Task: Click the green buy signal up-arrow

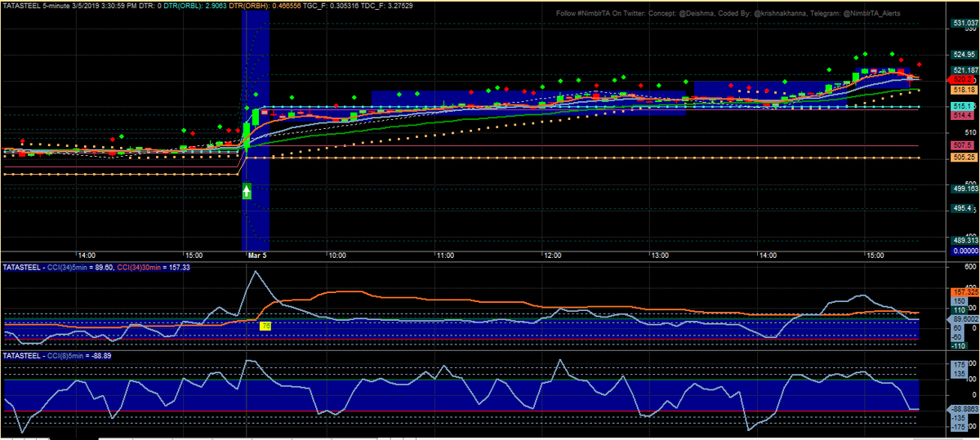Action: coord(247,191)
